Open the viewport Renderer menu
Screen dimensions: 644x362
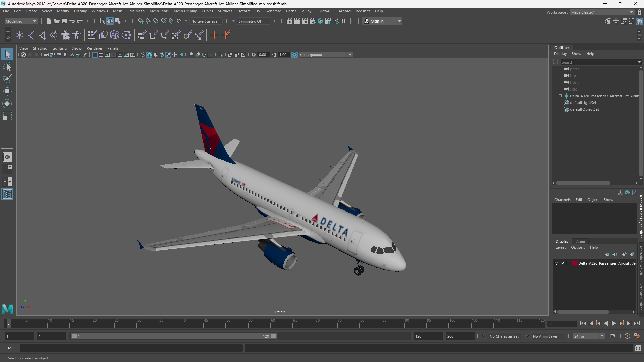click(x=94, y=48)
